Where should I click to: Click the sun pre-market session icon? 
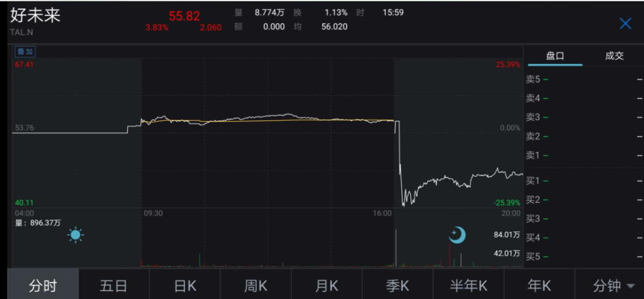coord(75,235)
